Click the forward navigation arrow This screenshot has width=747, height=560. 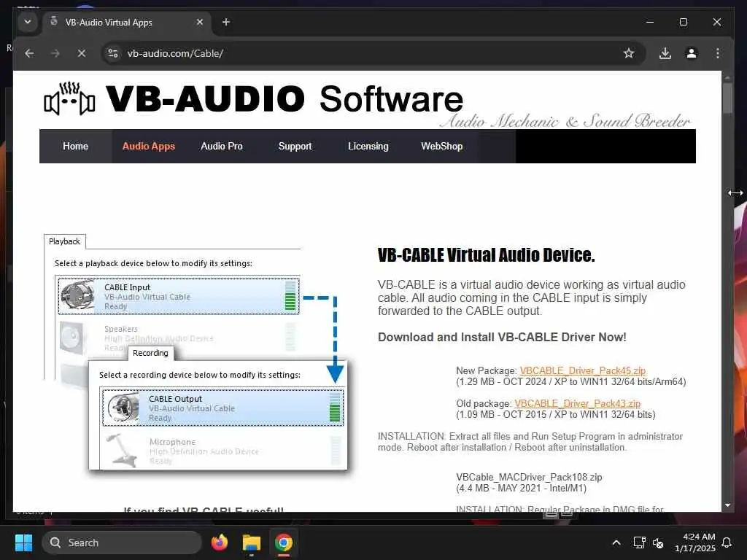coord(55,53)
